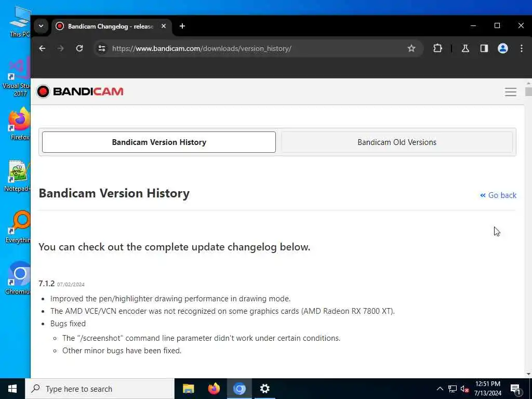Click the muted volume tray icon

(x=464, y=389)
